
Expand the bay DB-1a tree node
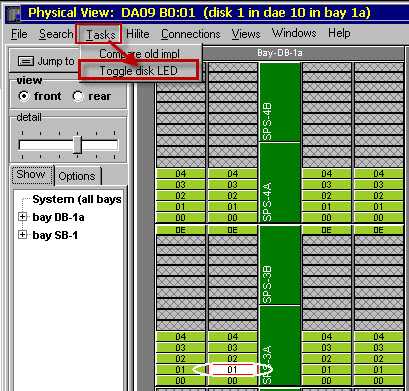point(22,217)
